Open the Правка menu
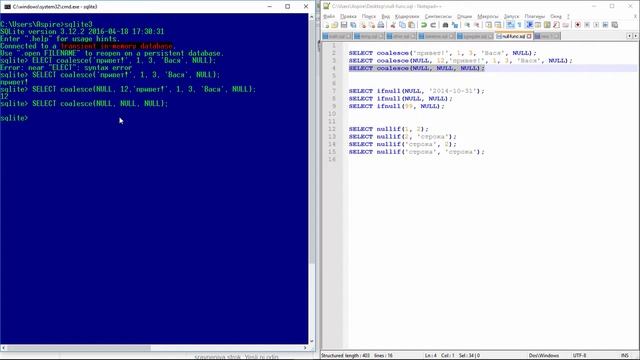Screen dimensions: 640x360 tap(348, 16)
